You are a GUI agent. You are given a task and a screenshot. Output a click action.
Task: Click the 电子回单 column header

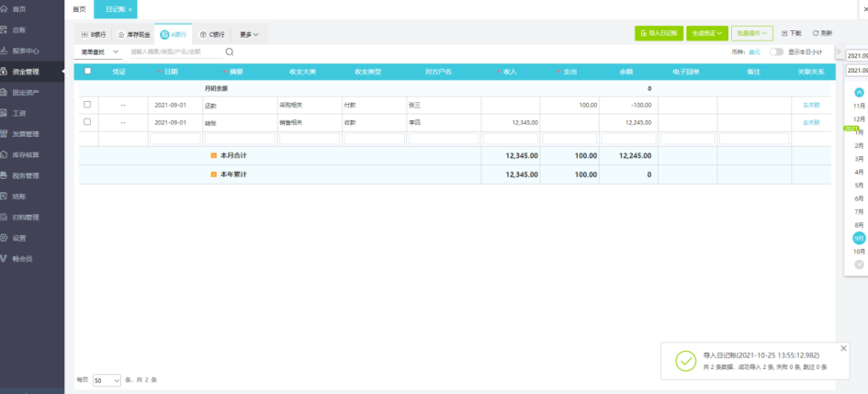[x=686, y=72]
